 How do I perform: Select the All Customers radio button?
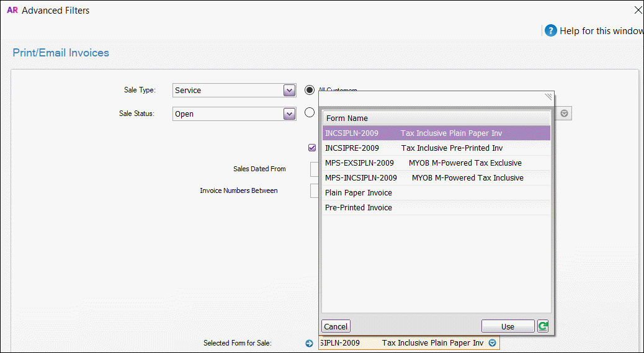310,90
